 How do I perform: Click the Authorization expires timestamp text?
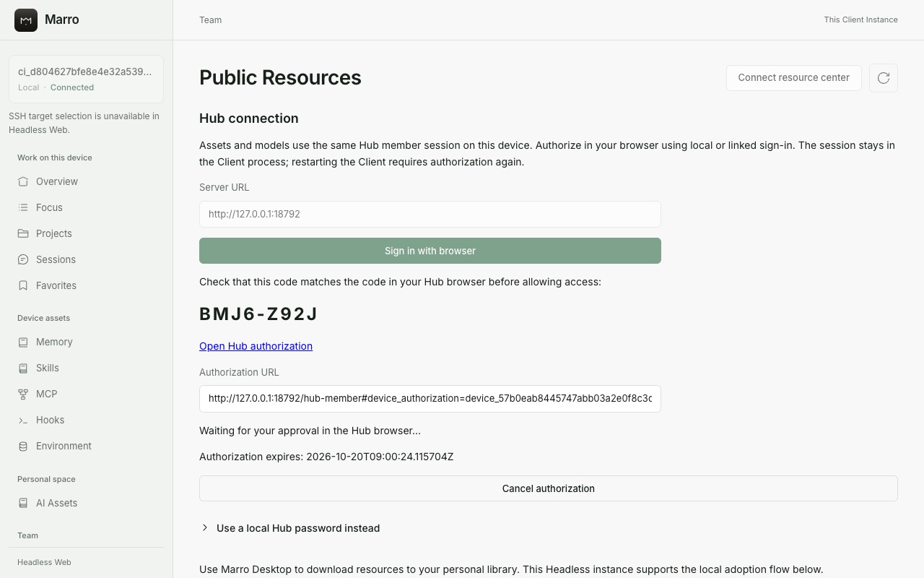click(x=326, y=457)
